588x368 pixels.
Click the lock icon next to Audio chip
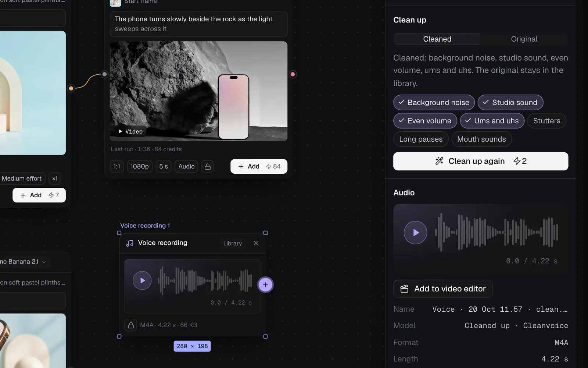(208, 166)
